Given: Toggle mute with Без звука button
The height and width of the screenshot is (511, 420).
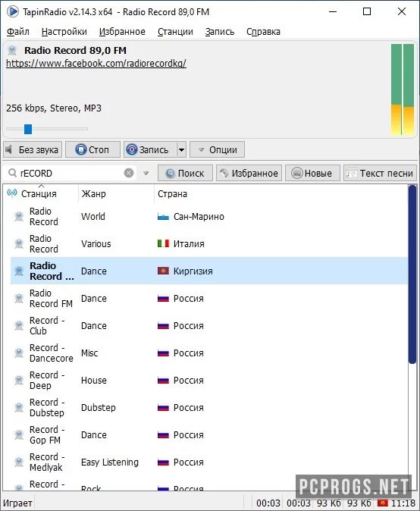Looking at the screenshot, I should 33,149.
